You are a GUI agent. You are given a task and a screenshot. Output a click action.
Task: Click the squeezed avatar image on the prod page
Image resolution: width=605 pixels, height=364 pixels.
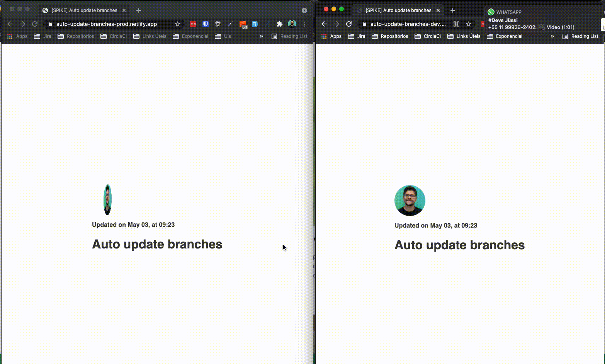pyautogui.click(x=107, y=200)
